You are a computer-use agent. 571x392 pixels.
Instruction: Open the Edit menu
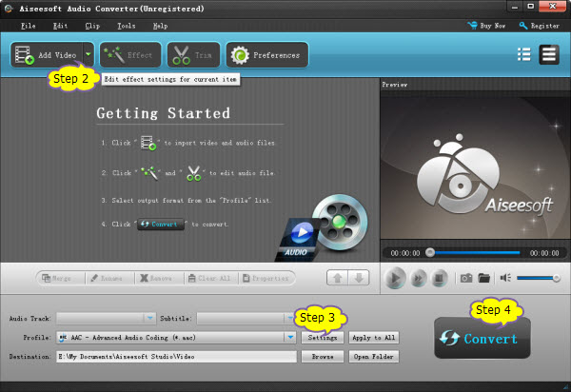coord(60,26)
